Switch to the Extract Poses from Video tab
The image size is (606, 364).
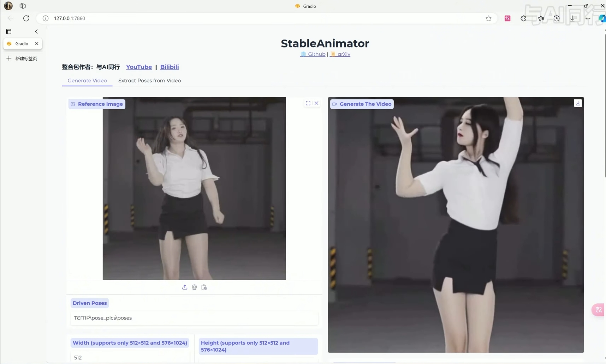[x=149, y=80]
